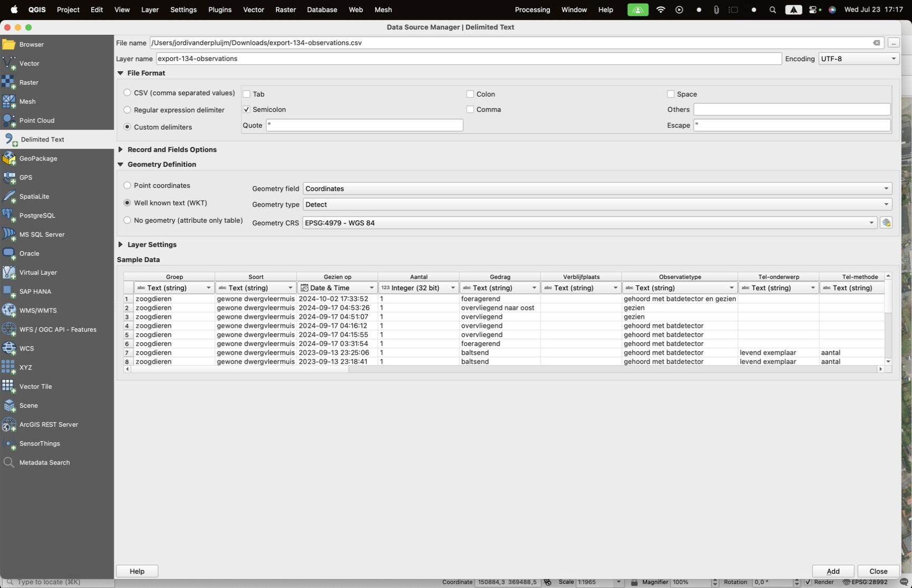Select the SAP HANA icon
The width and height of the screenshot is (912, 588).
pos(9,291)
